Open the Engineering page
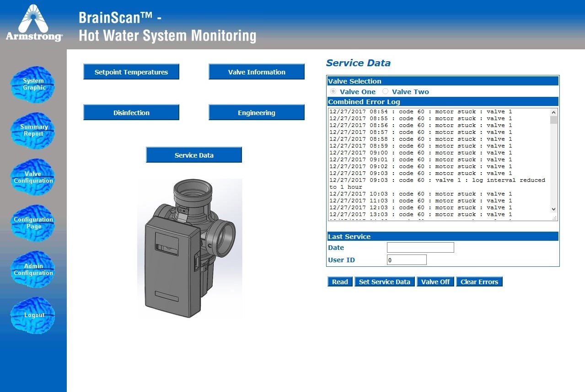This screenshot has width=585, height=392. pyautogui.click(x=257, y=112)
